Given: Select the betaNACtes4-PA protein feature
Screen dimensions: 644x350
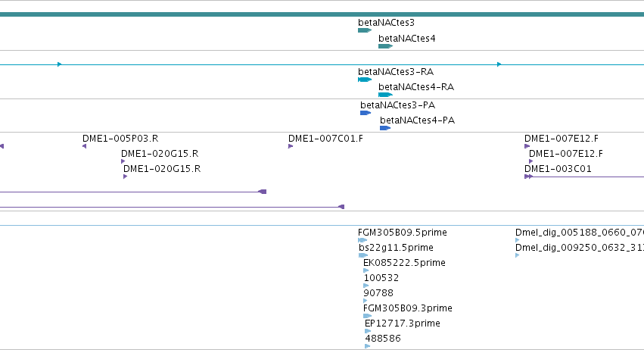Looking at the screenshot, I should point(385,128).
